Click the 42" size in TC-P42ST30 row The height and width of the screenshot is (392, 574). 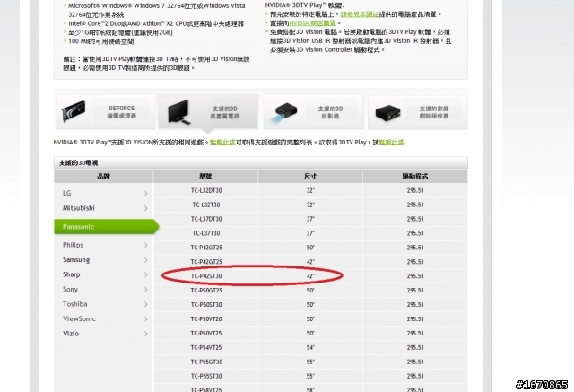[310, 276]
